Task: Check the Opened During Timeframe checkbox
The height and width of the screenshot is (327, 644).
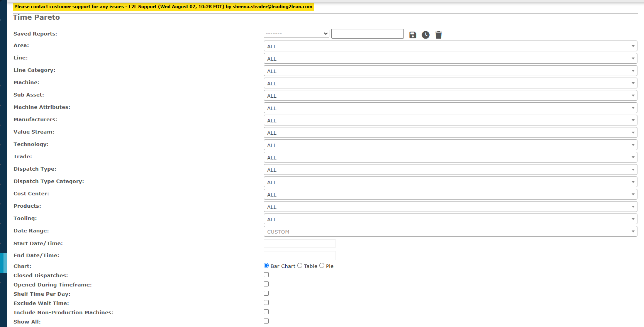Action: [266, 284]
